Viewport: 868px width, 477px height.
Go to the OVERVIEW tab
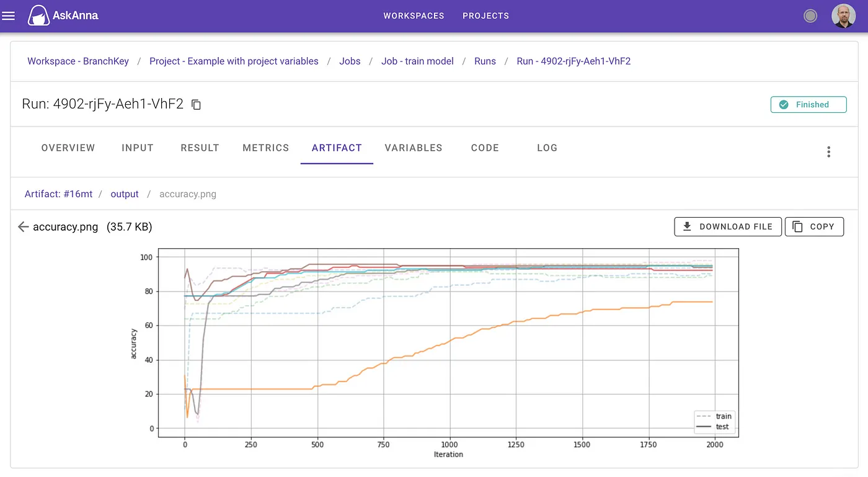pyautogui.click(x=68, y=148)
